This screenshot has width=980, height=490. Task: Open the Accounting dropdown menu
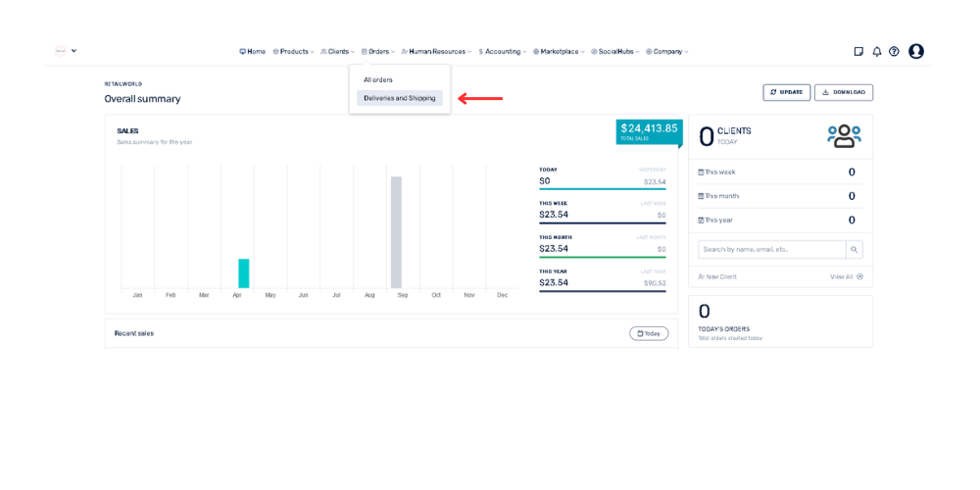(x=503, y=52)
